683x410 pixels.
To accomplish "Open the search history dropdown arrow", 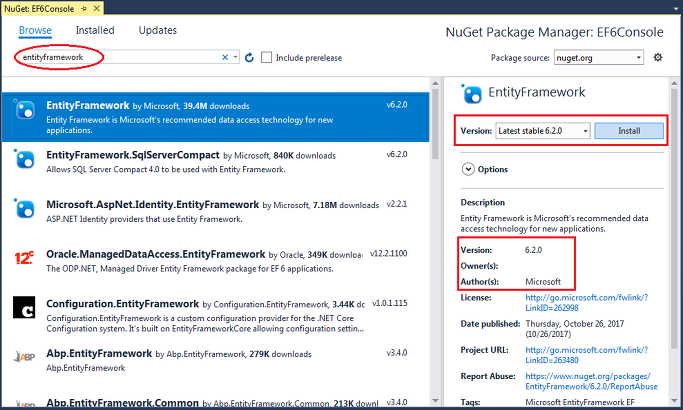I will pos(235,57).
